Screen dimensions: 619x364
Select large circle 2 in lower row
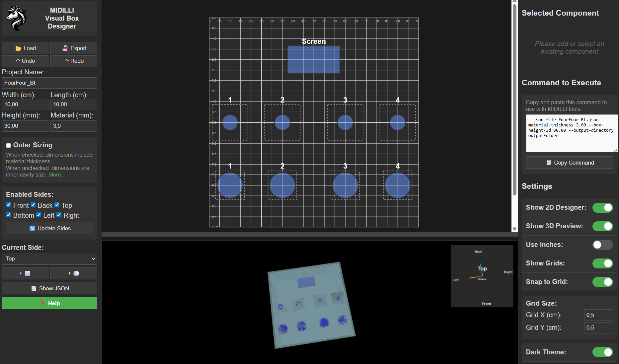(282, 185)
